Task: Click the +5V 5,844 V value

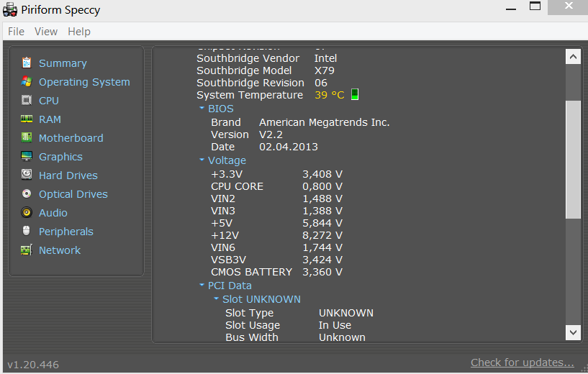Action: (322, 223)
